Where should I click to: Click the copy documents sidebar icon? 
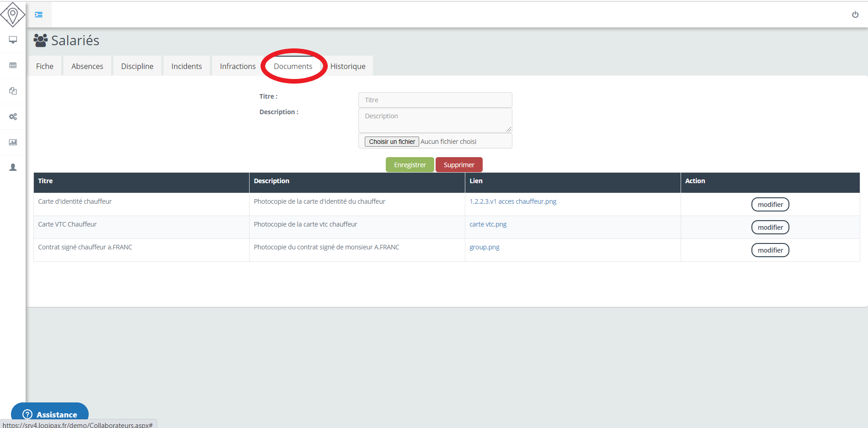(x=13, y=91)
